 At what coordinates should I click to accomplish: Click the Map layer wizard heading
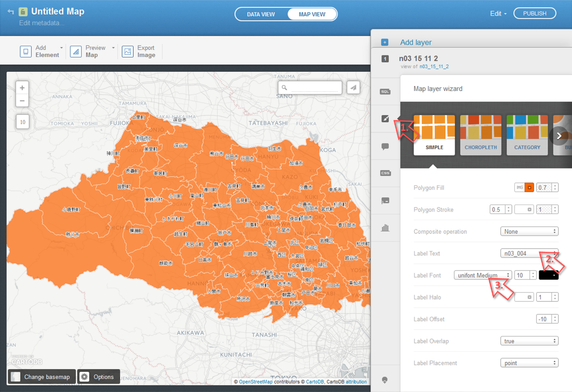438,89
